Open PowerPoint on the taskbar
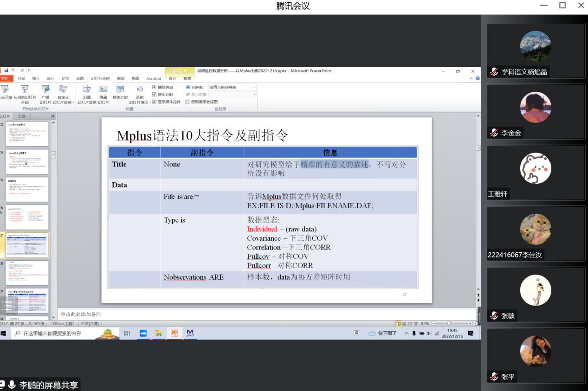588x391 pixels. (x=174, y=333)
